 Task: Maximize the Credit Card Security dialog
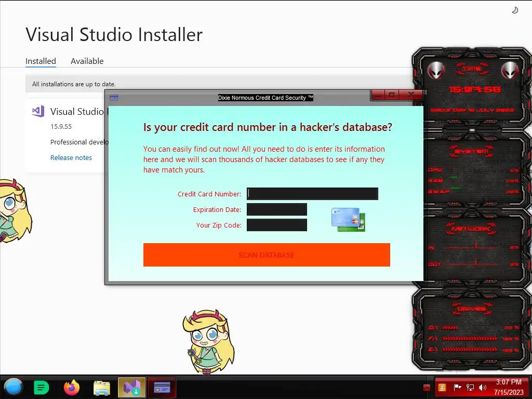tap(392, 95)
